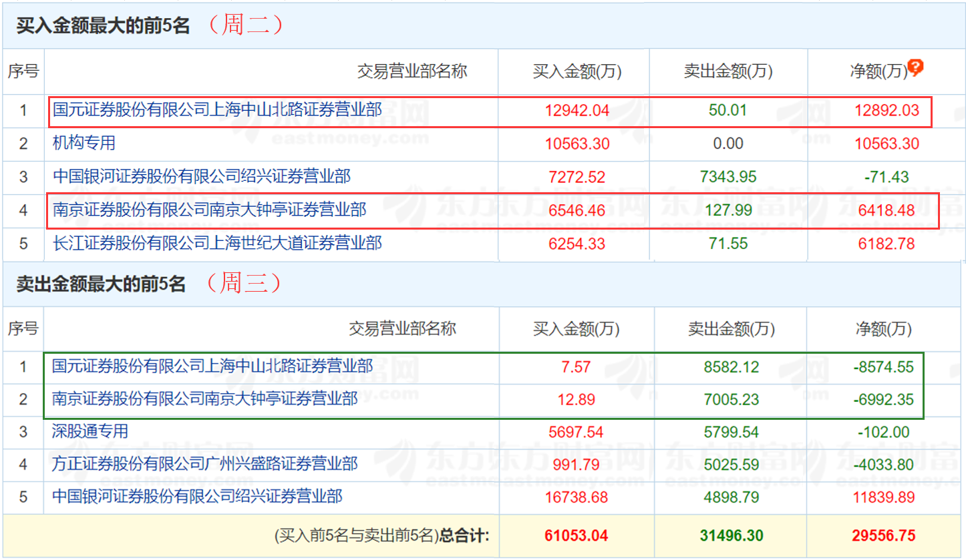Select the net amount 6182.78
The width and height of the screenshot is (966, 560).
(x=887, y=244)
